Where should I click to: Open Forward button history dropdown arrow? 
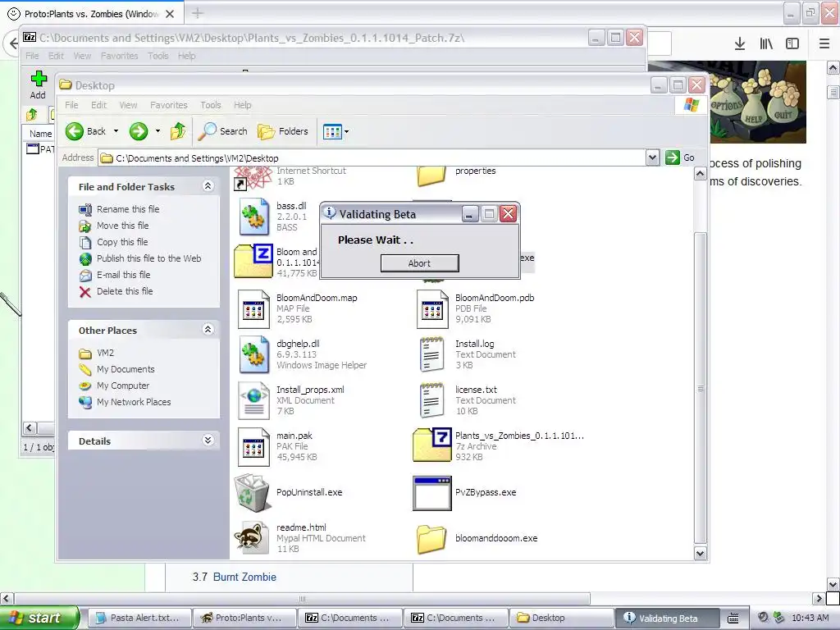[157, 131]
